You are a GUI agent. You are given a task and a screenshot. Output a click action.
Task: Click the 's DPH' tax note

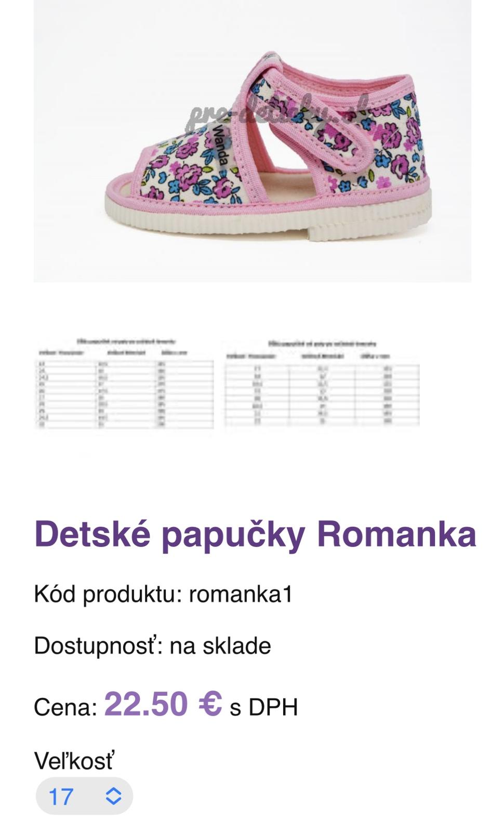click(x=264, y=708)
